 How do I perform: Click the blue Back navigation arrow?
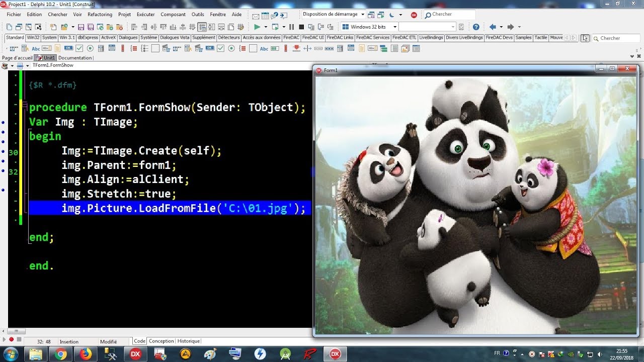[493, 27]
